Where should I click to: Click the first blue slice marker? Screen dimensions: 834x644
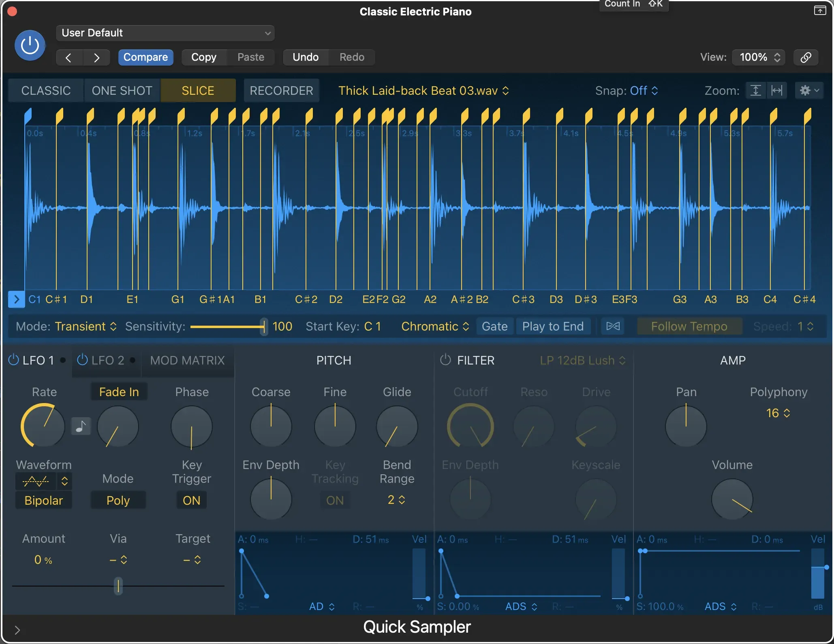28,116
